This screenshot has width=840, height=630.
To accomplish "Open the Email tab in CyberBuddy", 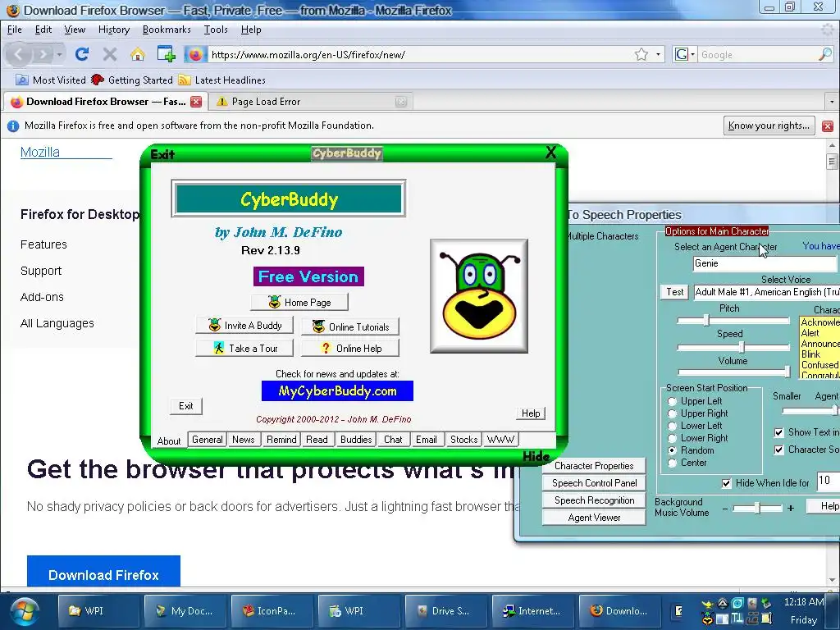I will (x=427, y=440).
